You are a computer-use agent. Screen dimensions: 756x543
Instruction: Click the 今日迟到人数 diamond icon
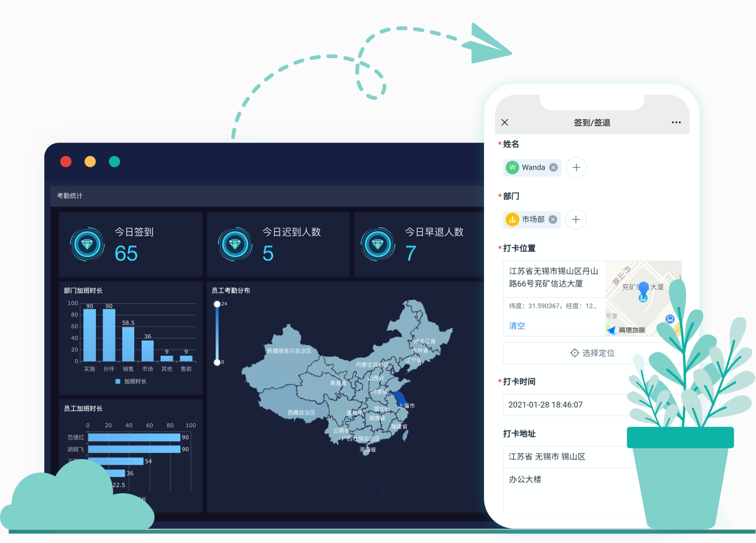[x=236, y=245]
